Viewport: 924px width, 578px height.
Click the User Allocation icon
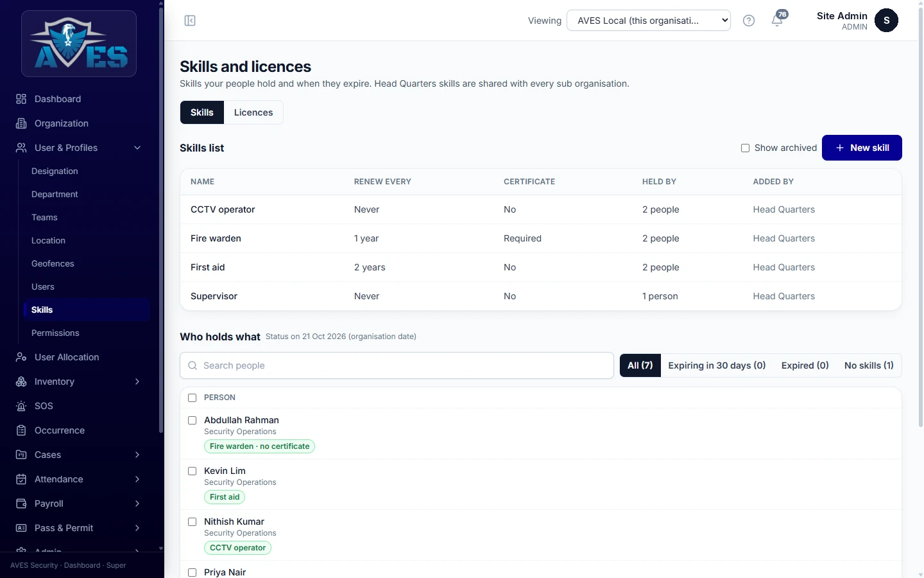coord(21,357)
